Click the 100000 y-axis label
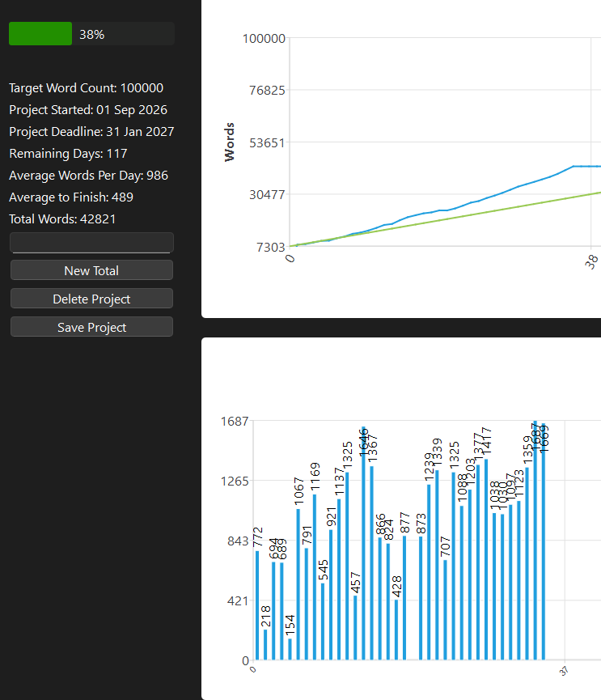 [x=264, y=39]
